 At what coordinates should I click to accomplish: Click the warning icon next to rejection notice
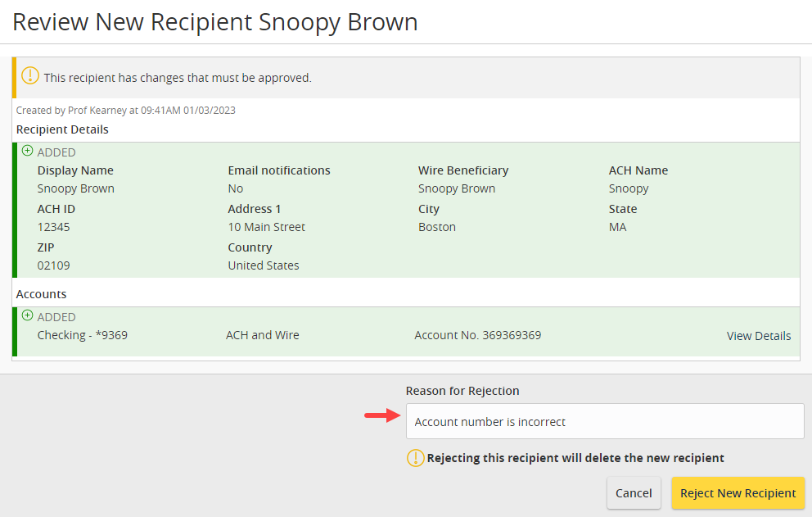coord(415,458)
